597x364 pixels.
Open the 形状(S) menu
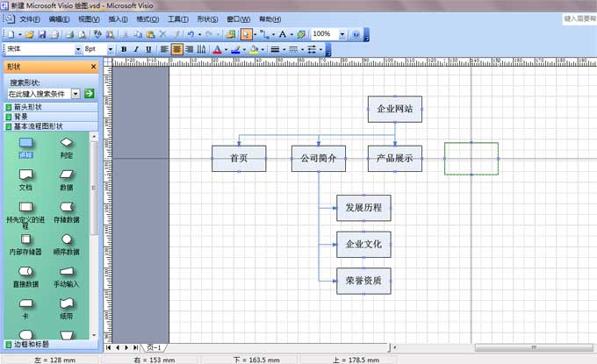(x=207, y=18)
